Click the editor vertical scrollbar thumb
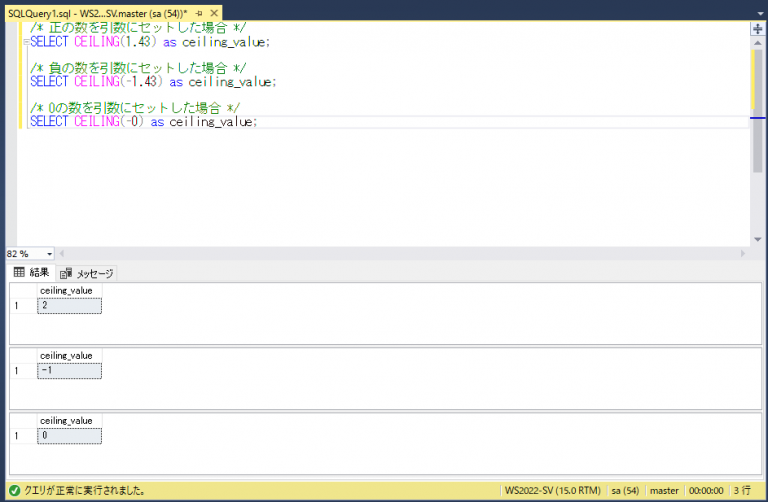Image resolution: width=768 pixels, height=502 pixels. [757, 110]
